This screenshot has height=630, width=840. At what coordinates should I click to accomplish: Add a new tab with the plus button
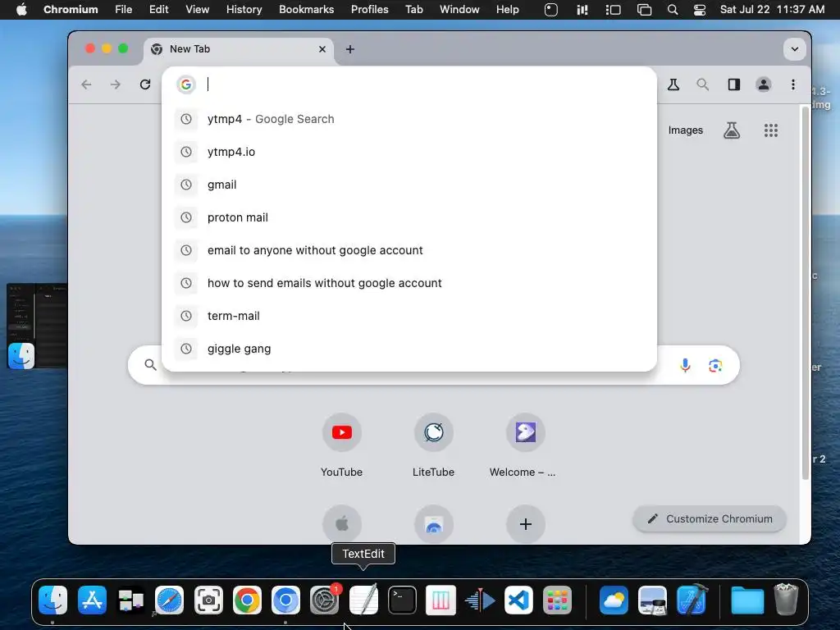349,49
